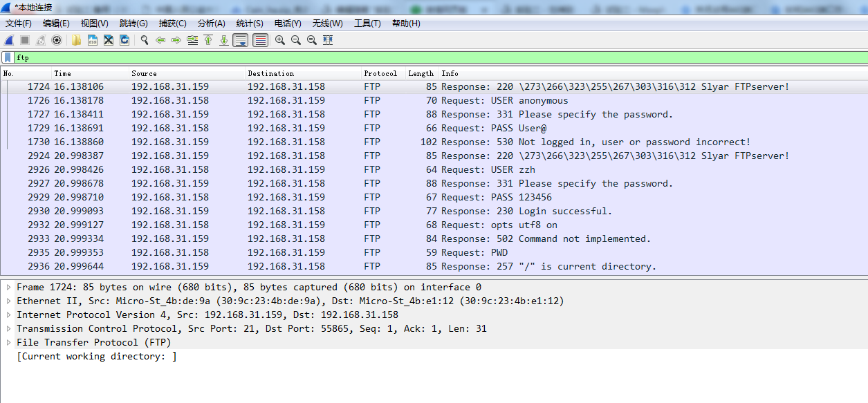Image resolution: width=868 pixels, height=403 pixels.
Task: Toggle auto-scroll during live capture
Action: point(241,40)
